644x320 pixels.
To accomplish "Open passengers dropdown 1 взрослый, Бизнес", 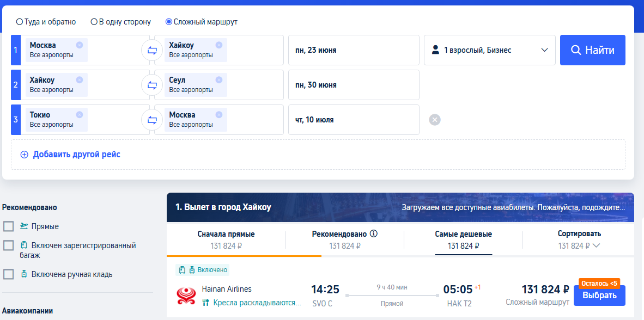I will coord(490,50).
